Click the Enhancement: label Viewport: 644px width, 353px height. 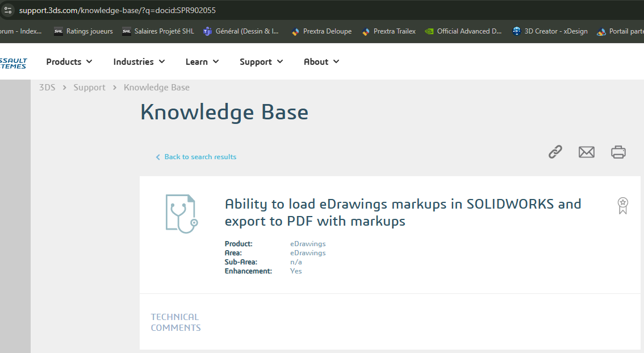point(248,271)
